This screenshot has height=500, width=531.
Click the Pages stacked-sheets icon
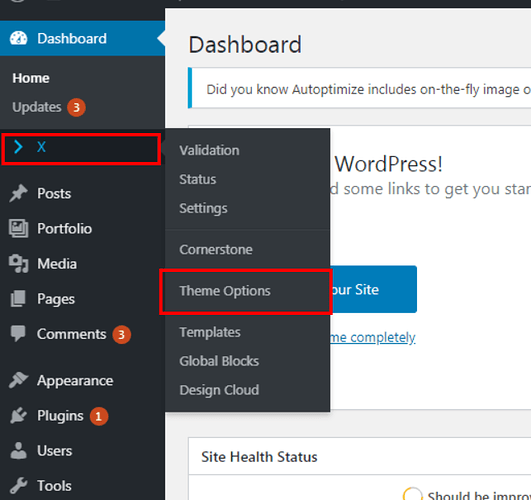pos(18,299)
